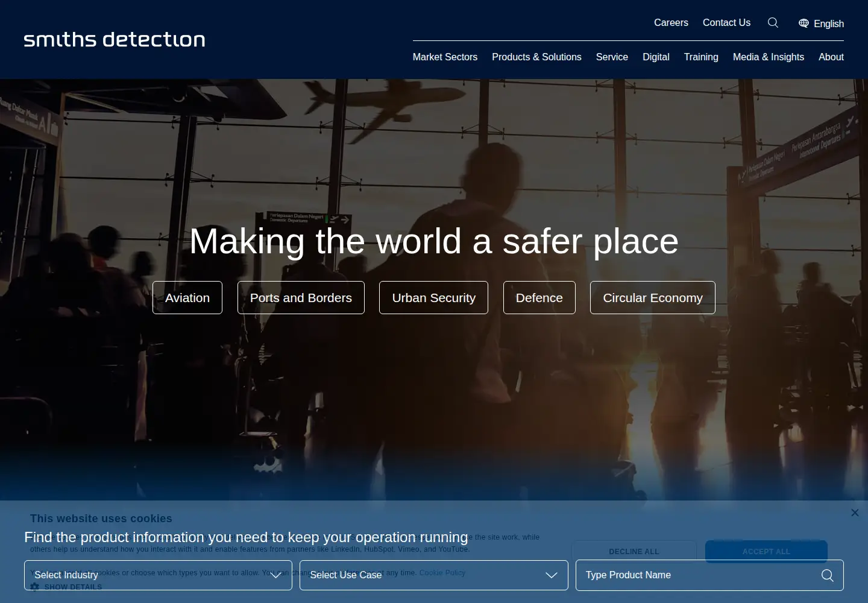
Task: Open the Select Industry dropdown
Action: click(158, 575)
